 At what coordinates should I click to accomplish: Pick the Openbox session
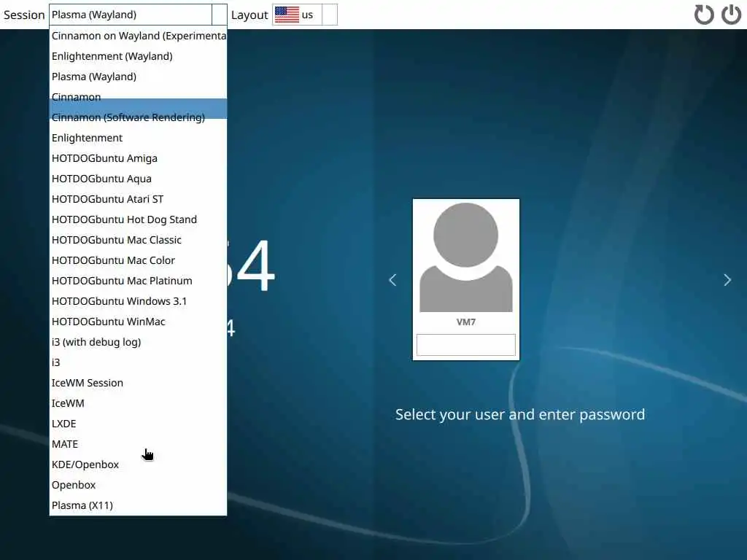[138, 486]
